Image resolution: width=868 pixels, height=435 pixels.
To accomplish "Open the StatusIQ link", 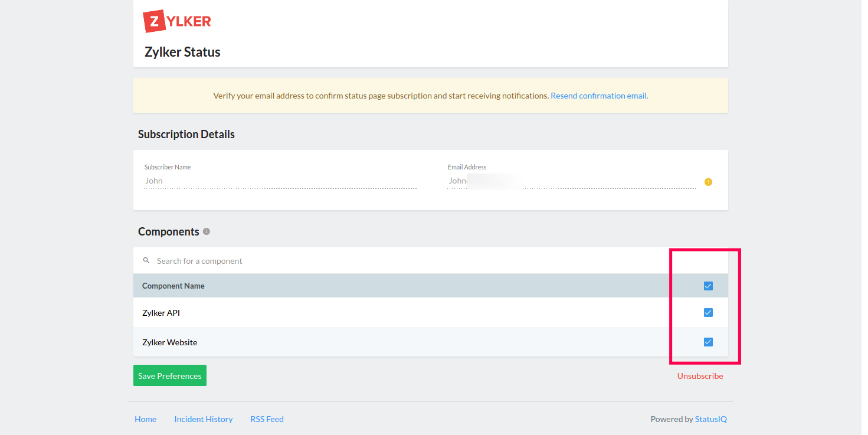I will click(711, 419).
